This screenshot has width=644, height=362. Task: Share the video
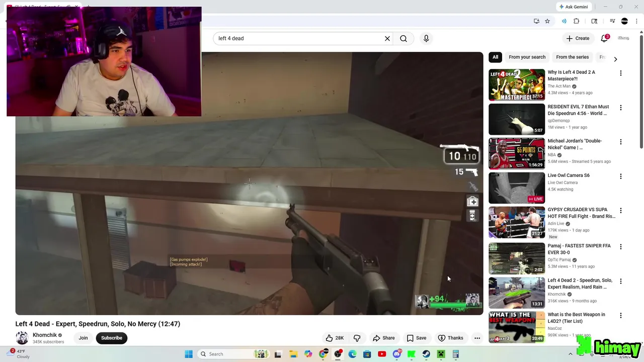383,338
